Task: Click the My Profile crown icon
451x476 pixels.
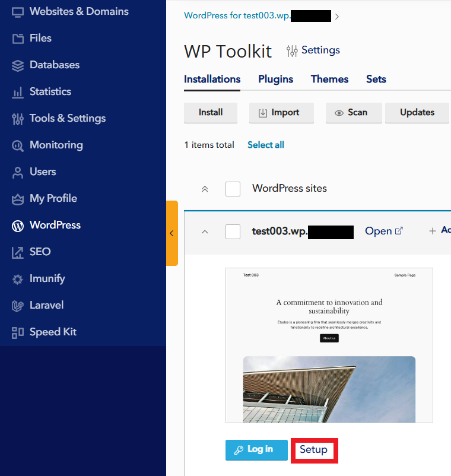Action: [x=18, y=199]
